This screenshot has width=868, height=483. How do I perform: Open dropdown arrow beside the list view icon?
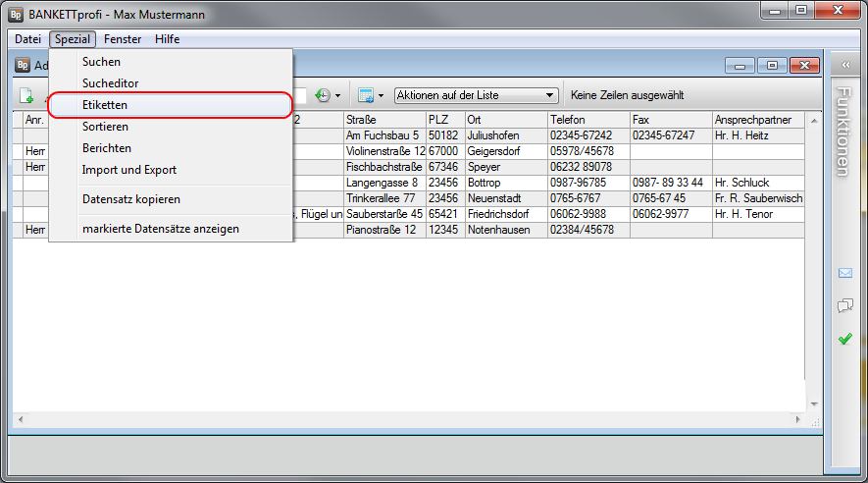[x=381, y=96]
